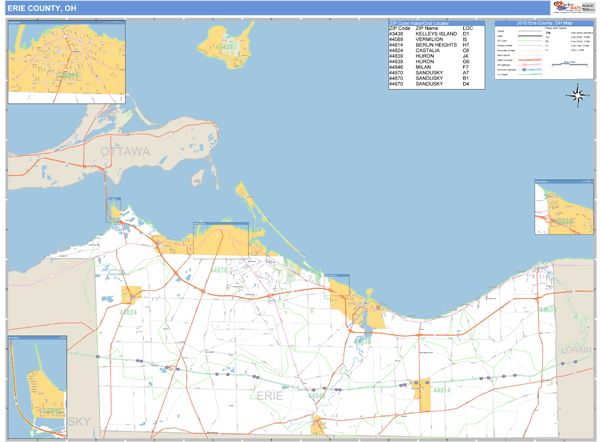Click the yellow Castalia 44824 city area
The width and height of the screenshot is (600, 442).
131,294
